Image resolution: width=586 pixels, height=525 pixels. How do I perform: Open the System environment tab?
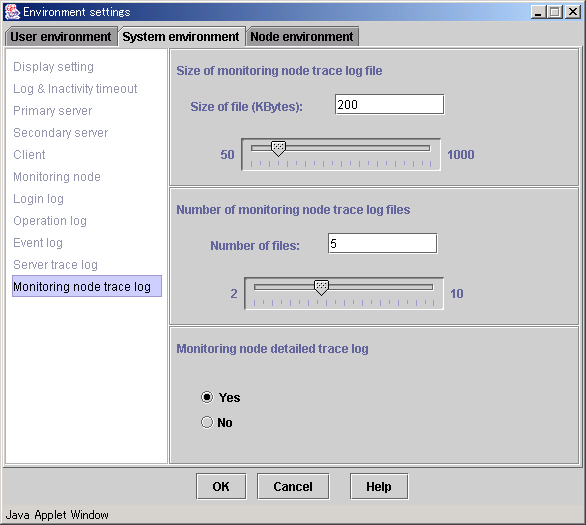pyautogui.click(x=181, y=37)
